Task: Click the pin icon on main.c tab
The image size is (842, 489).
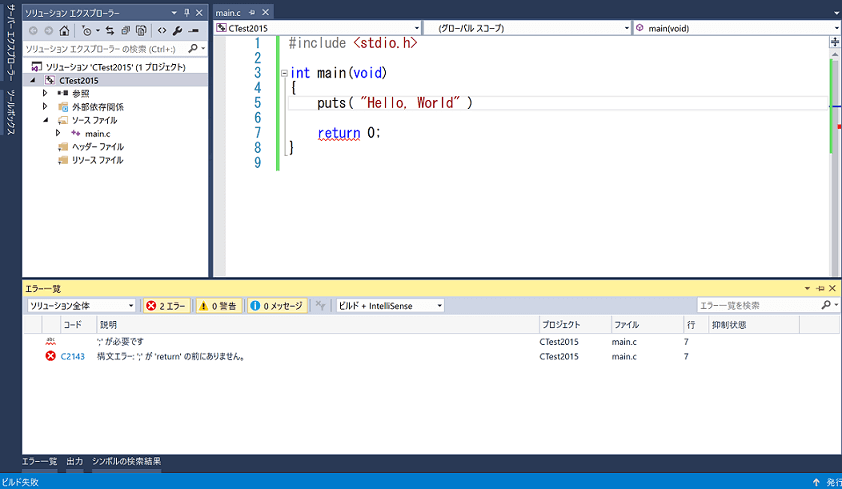Action: click(252, 12)
